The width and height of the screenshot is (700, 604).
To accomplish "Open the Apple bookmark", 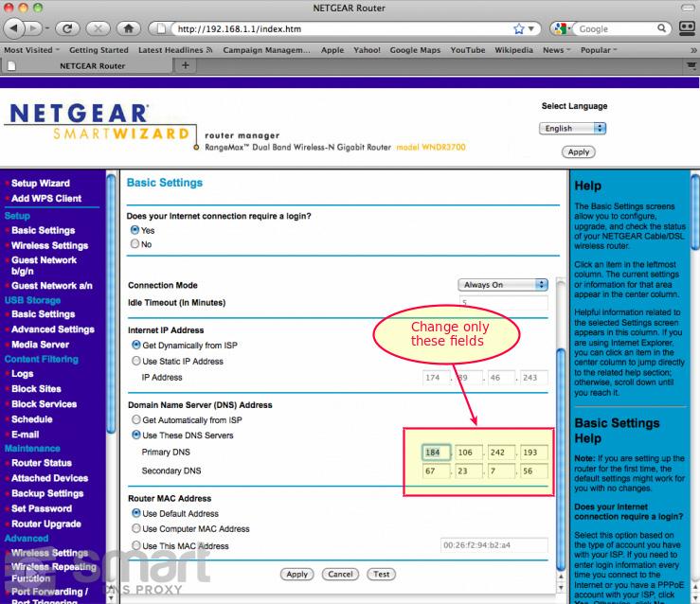I will coord(332,50).
